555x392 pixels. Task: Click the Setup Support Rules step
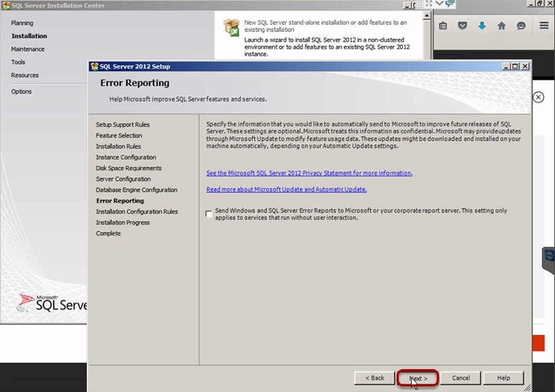coord(122,124)
